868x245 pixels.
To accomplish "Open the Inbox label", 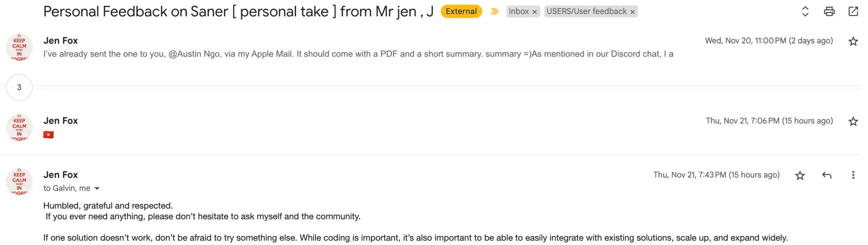I will (519, 11).
